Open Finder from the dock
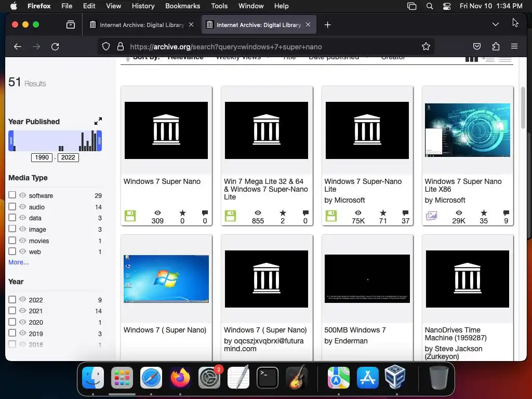This screenshot has width=532, height=399. pyautogui.click(x=93, y=377)
